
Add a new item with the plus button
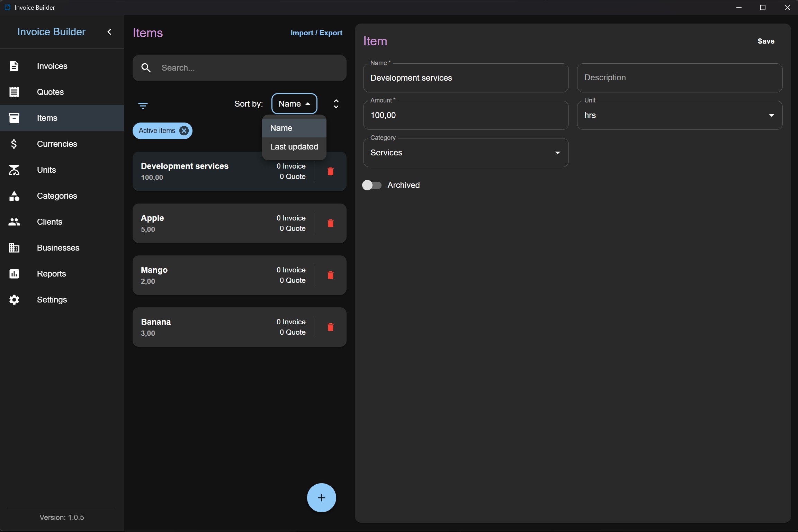pyautogui.click(x=322, y=498)
